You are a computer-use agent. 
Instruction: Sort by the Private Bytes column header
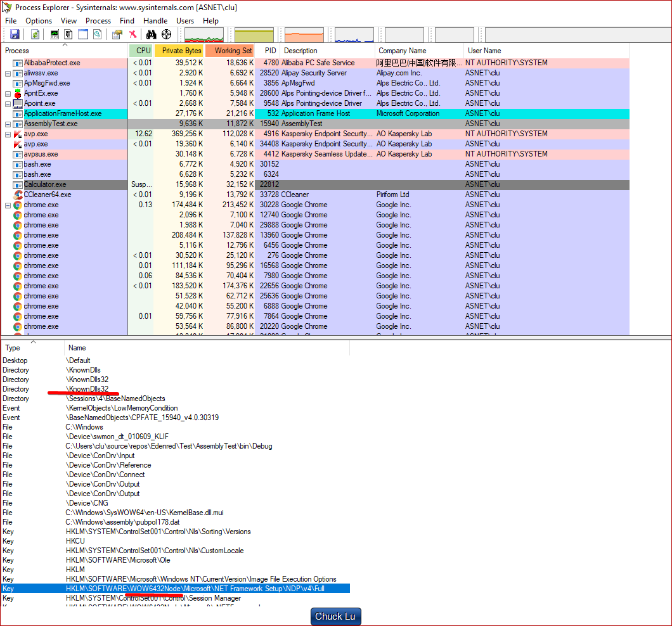pos(179,51)
